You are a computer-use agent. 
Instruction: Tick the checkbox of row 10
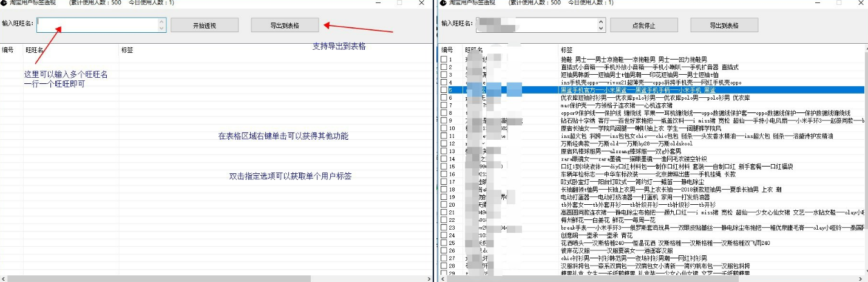(x=444, y=128)
